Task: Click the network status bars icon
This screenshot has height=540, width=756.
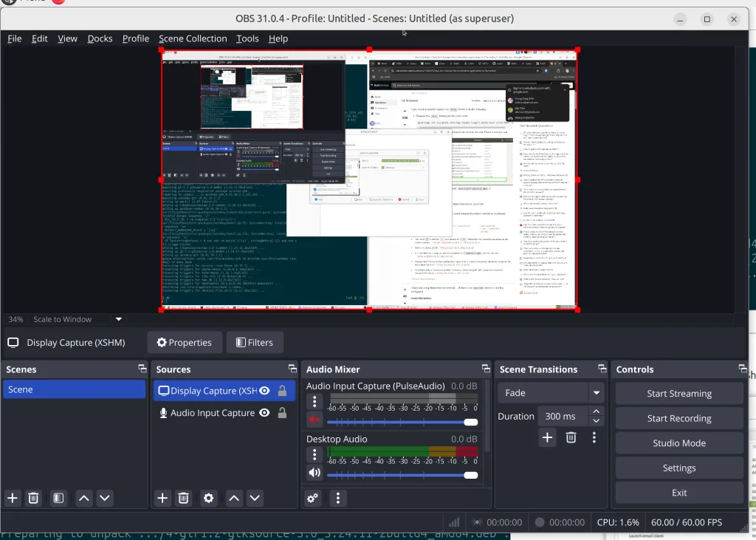Action: click(x=454, y=522)
